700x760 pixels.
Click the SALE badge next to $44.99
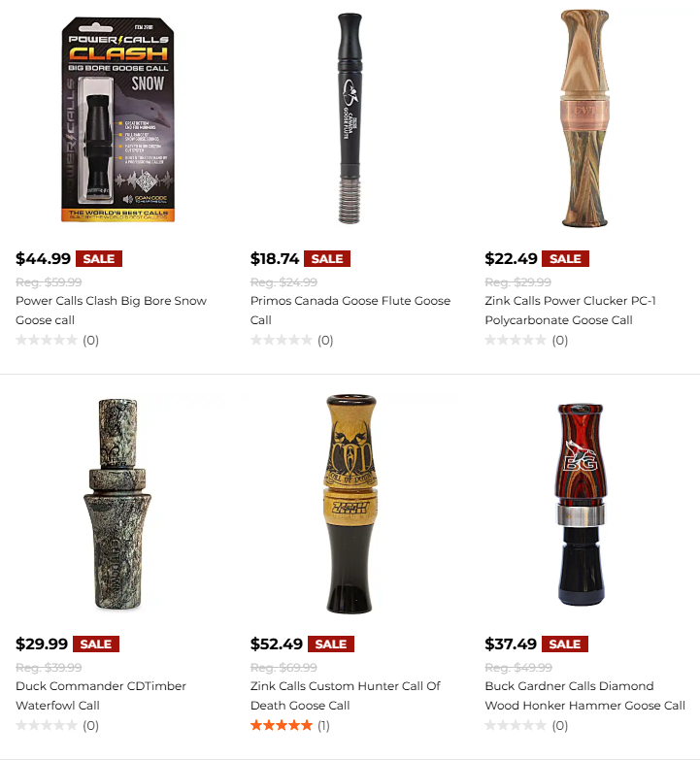pos(99,259)
